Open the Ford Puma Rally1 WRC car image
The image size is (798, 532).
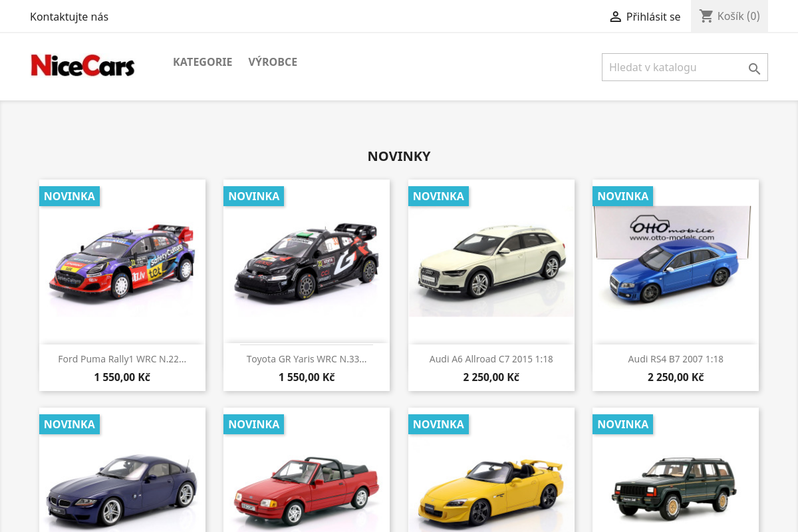122,261
